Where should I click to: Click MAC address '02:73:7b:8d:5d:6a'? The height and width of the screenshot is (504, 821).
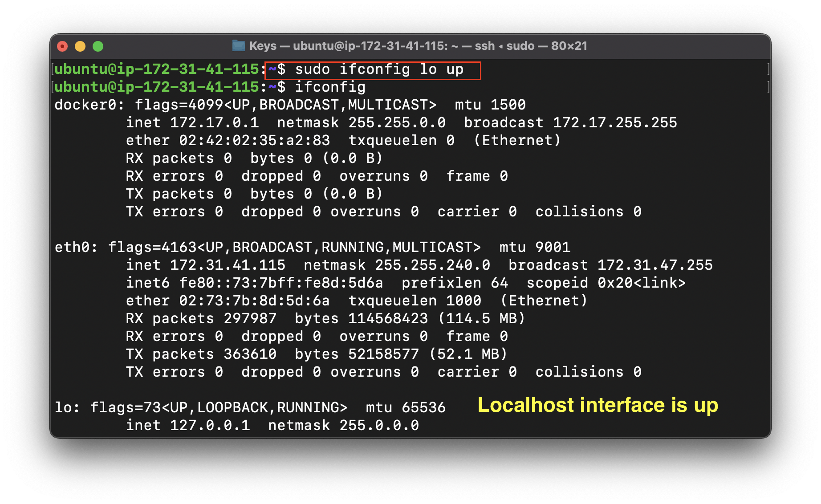coord(255,301)
